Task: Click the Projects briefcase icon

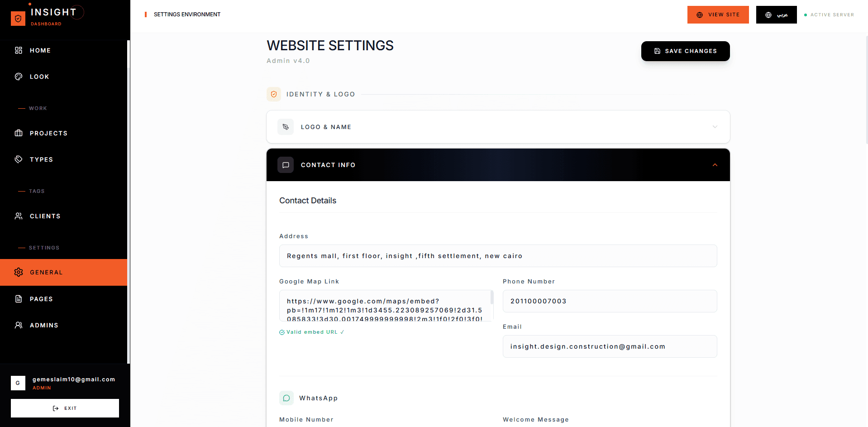Action: pyautogui.click(x=19, y=133)
